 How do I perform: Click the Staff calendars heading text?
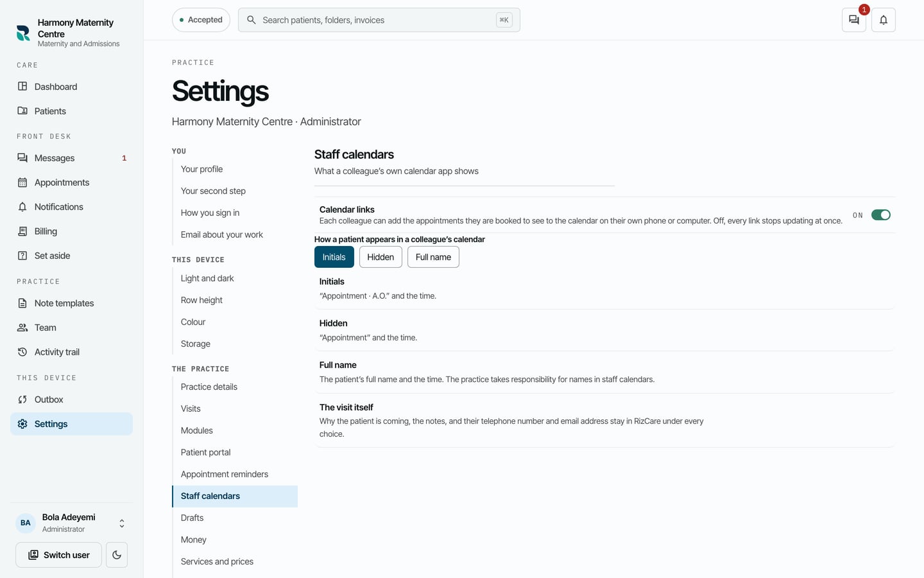(354, 154)
